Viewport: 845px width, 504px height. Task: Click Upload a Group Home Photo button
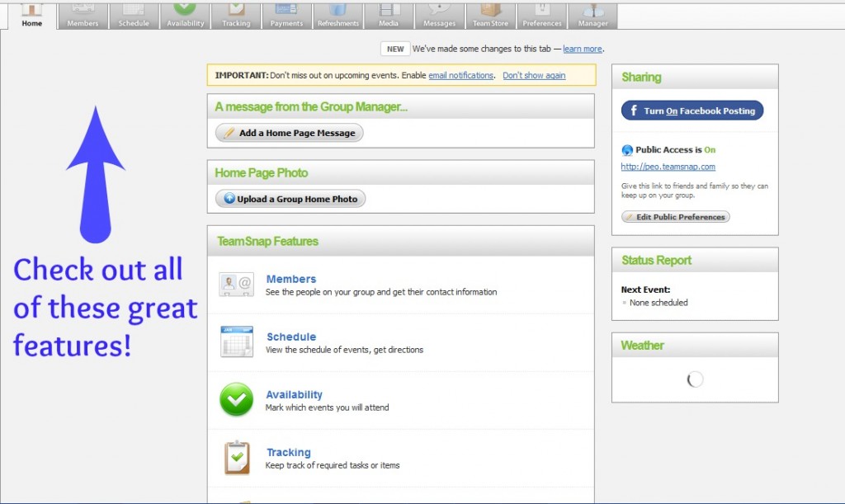290,199
